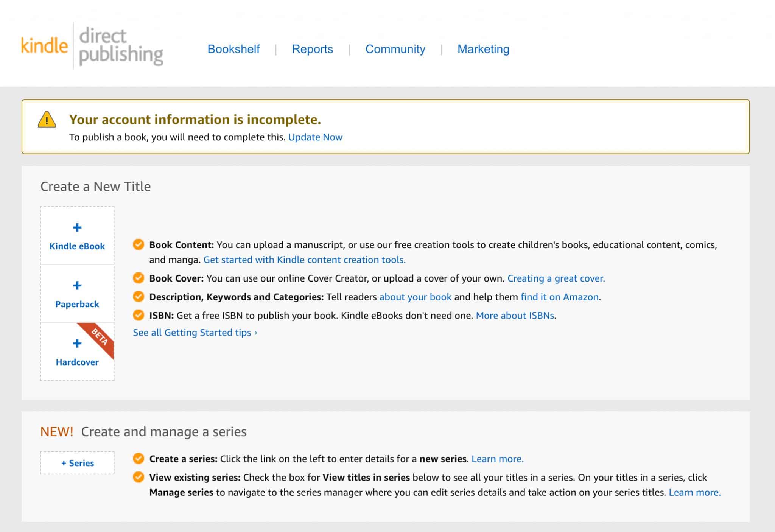Click the Update Now link
This screenshot has height=532, width=775.
[315, 137]
